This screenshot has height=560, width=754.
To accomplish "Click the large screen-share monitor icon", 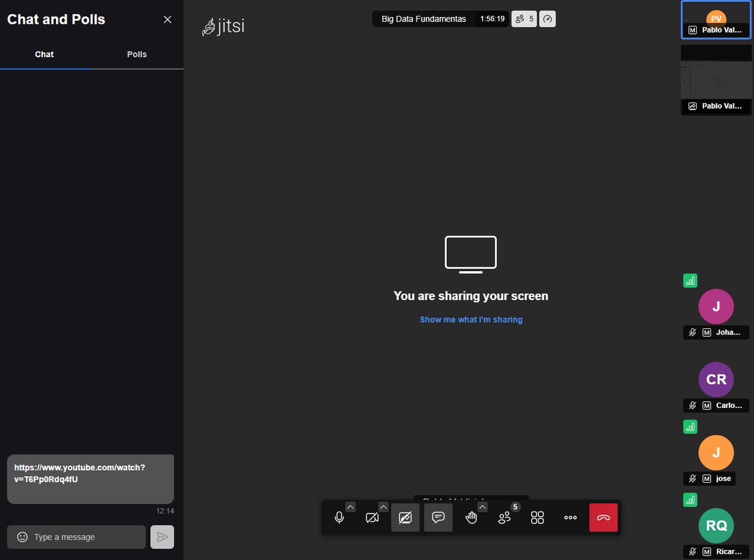I will tap(471, 255).
